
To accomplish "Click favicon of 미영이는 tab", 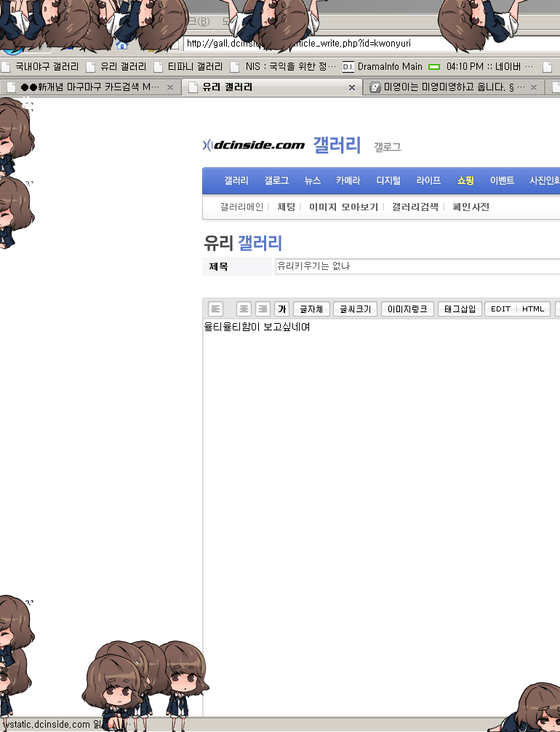I will 375,87.
